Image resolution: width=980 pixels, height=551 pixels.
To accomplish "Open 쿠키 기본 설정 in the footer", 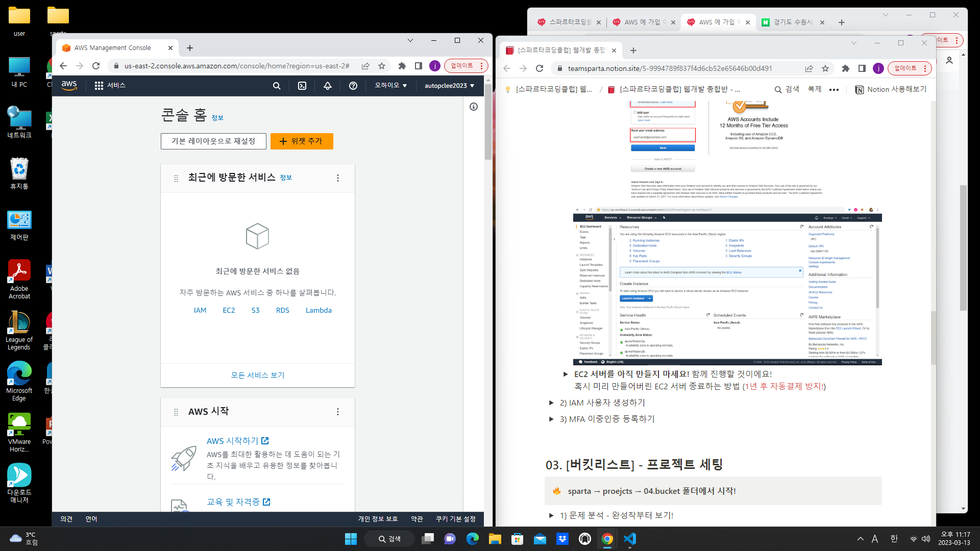I will point(455,519).
